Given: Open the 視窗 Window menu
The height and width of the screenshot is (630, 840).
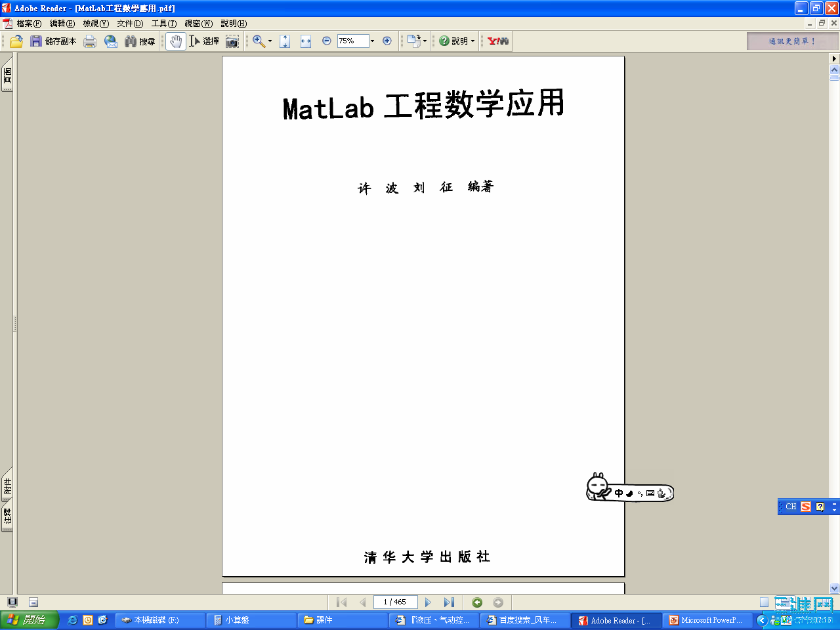Looking at the screenshot, I should tap(198, 24).
